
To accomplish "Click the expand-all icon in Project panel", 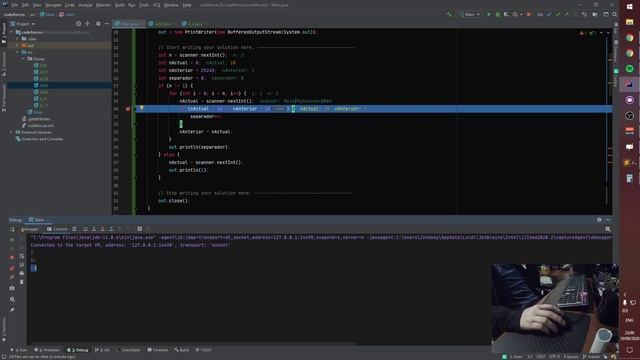I will coord(87,24).
